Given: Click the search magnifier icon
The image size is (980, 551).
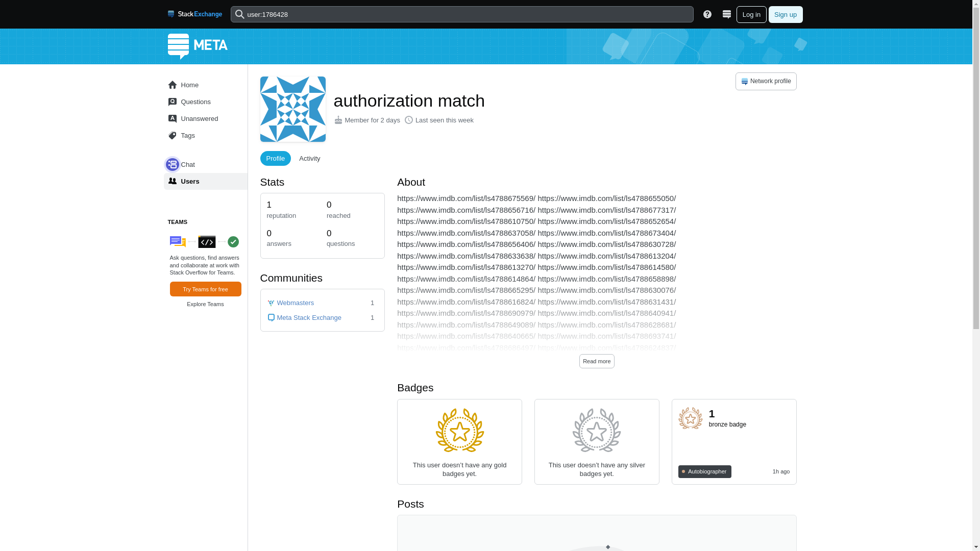Looking at the screenshot, I should tap(239, 14).
